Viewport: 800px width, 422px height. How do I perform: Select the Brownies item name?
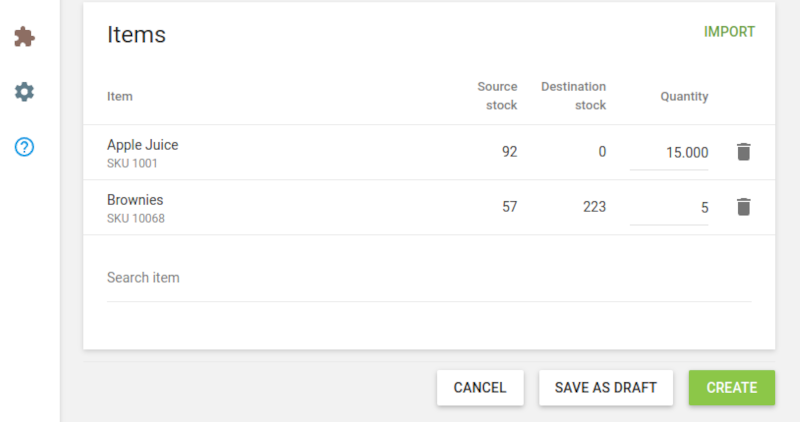(135, 200)
